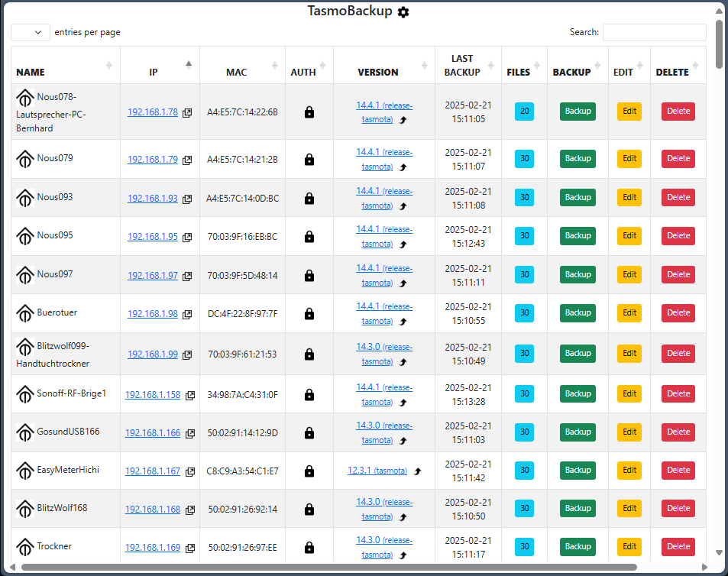Click MAC address C8:C9:A3:54:C1:E7

pos(242,471)
